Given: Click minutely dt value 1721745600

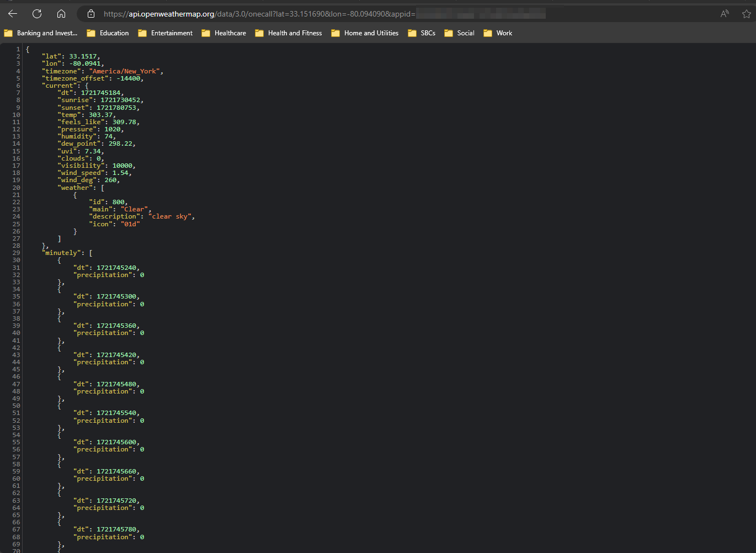Looking at the screenshot, I should 116,442.
